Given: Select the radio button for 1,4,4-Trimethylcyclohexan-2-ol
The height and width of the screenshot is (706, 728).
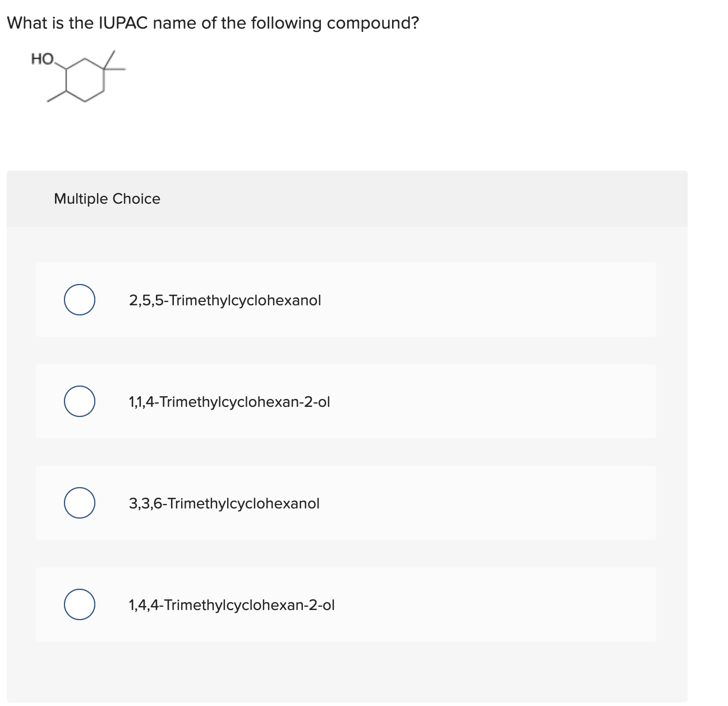Looking at the screenshot, I should 79,605.
